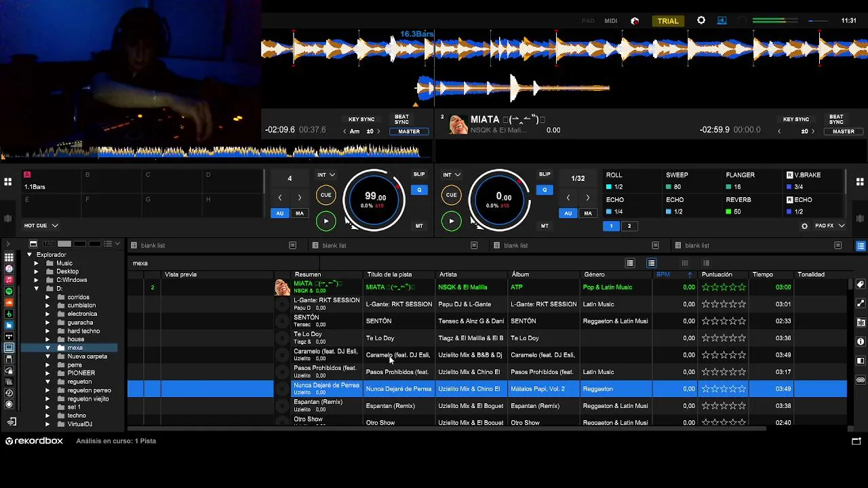Toggle SLIP mode on deck 2
The width and height of the screenshot is (868, 488).
(x=545, y=175)
